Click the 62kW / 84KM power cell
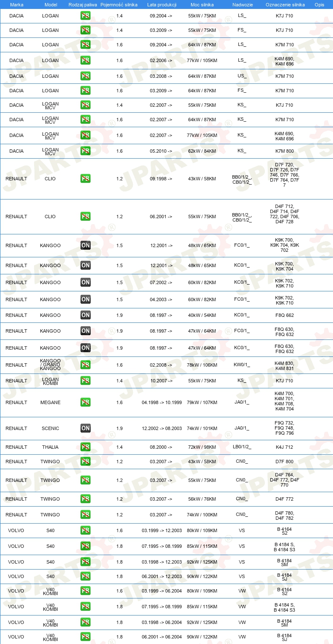 (202, 151)
